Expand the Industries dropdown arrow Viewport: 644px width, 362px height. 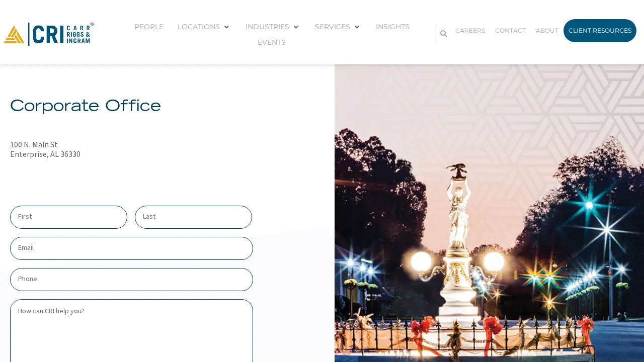tap(296, 27)
